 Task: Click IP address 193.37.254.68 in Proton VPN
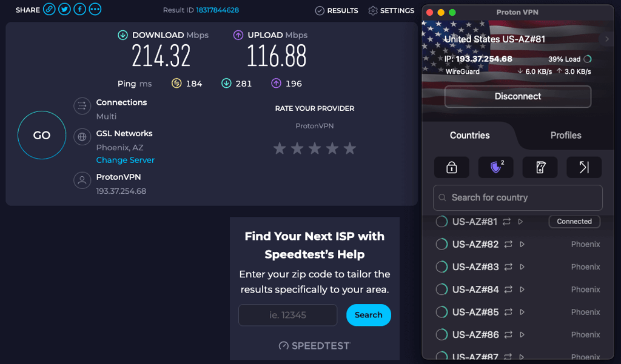(x=484, y=59)
